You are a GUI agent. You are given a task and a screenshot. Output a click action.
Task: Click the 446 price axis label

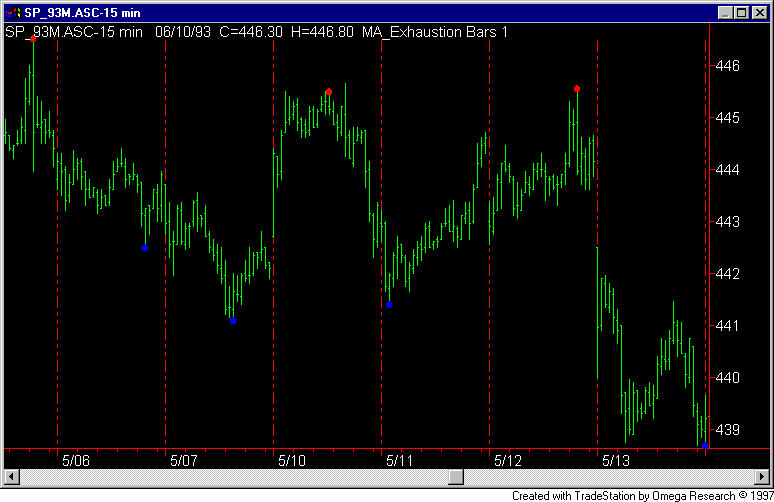pos(728,66)
